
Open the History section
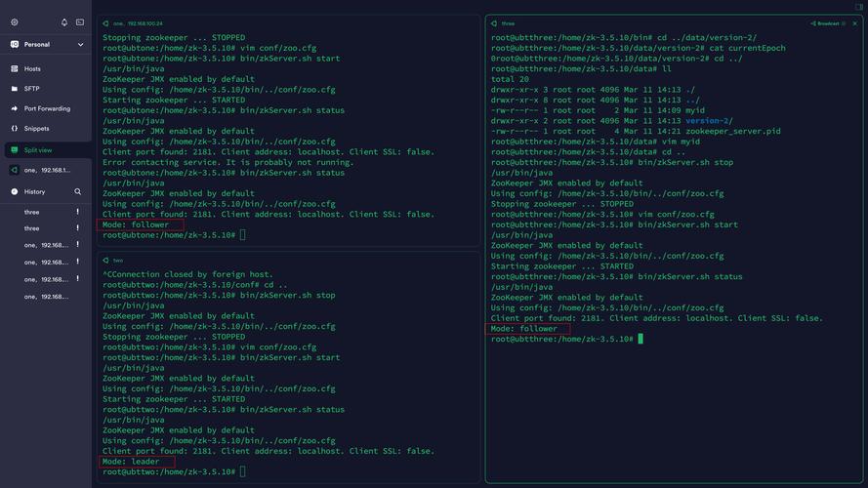(x=35, y=192)
